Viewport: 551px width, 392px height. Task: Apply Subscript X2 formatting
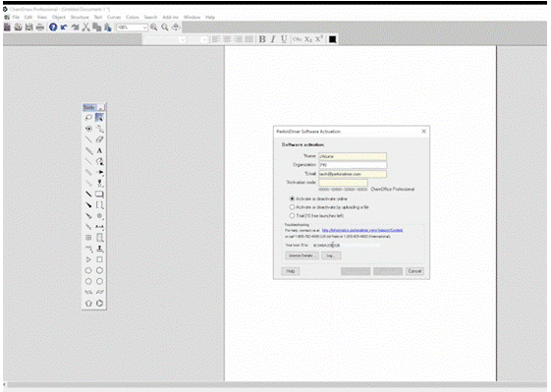pyautogui.click(x=308, y=39)
